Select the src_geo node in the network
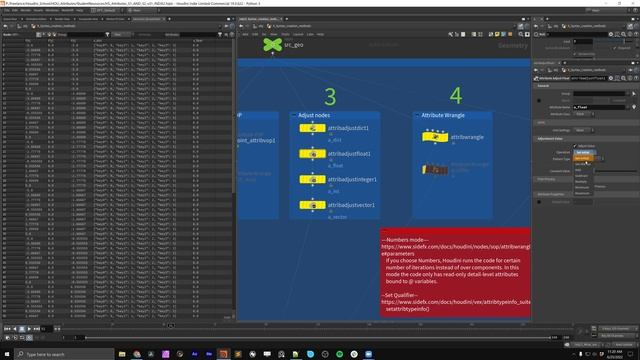Image resolution: width=640 pixels, height=360 pixels. point(272,45)
